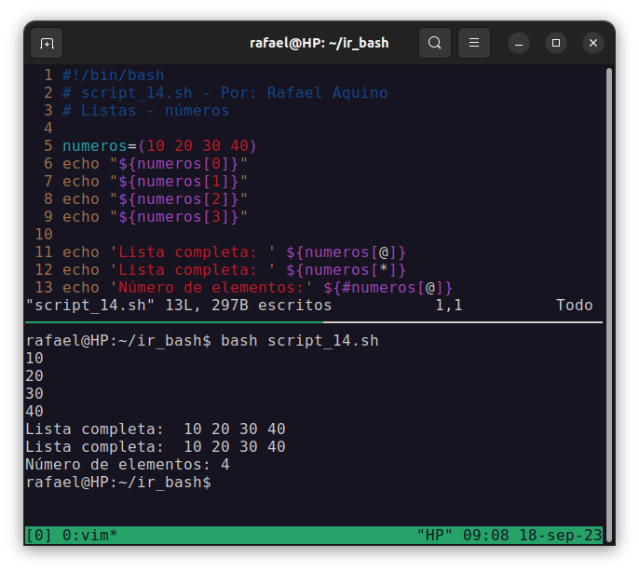639x572 pixels.
Task: Click the tmux session indicator [0]
Action: [39, 535]
